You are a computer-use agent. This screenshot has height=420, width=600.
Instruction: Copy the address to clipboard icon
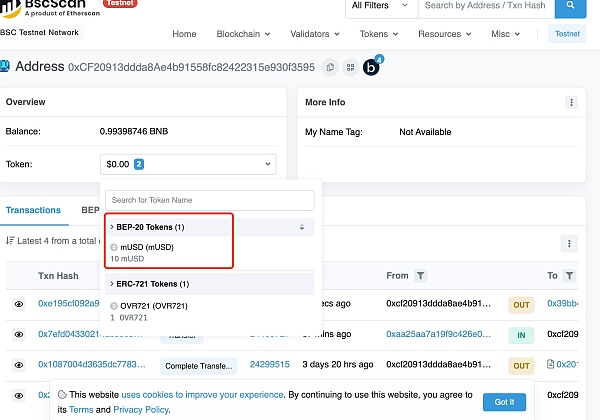[x=330, y=68]
